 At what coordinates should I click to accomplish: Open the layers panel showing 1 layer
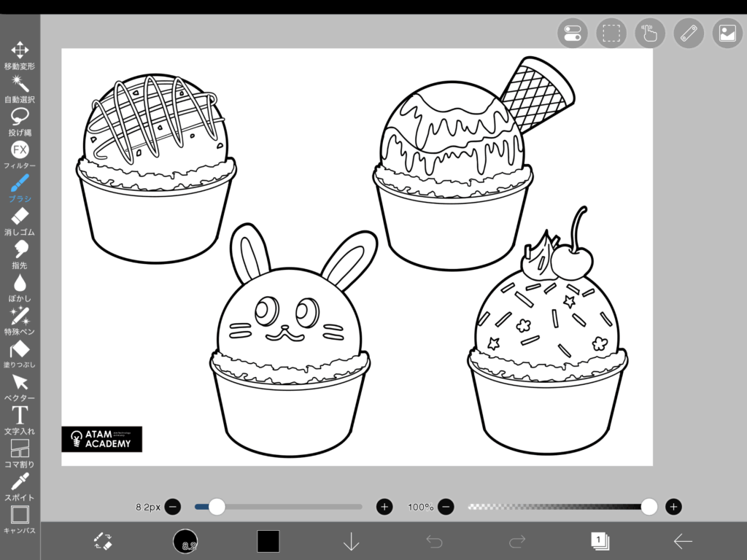(600, 541)
